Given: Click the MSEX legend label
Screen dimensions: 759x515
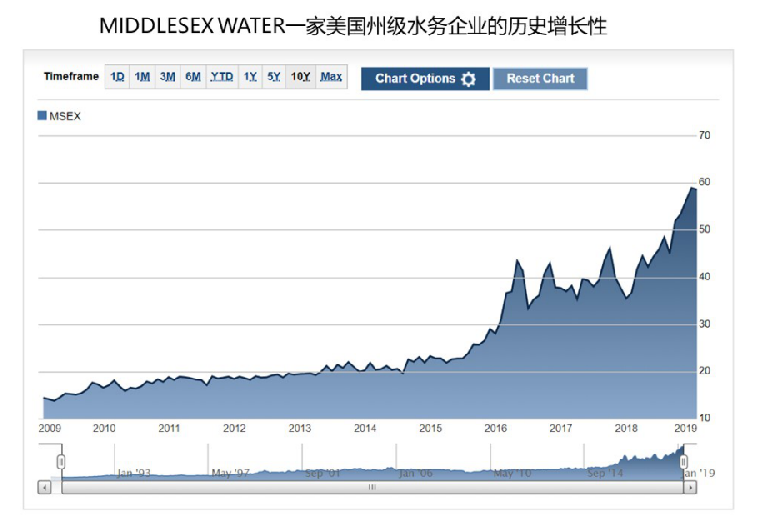Looking at the screenshot, I should [65, 116].
